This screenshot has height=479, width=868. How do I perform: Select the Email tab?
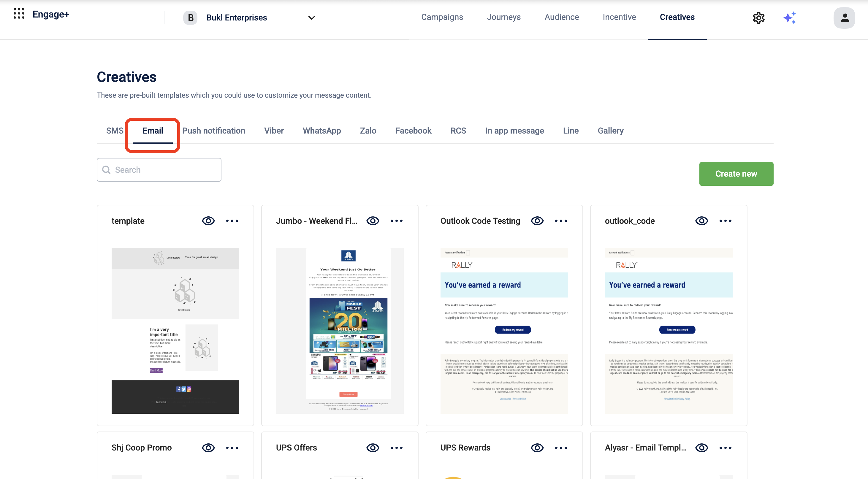coord(153,131)
